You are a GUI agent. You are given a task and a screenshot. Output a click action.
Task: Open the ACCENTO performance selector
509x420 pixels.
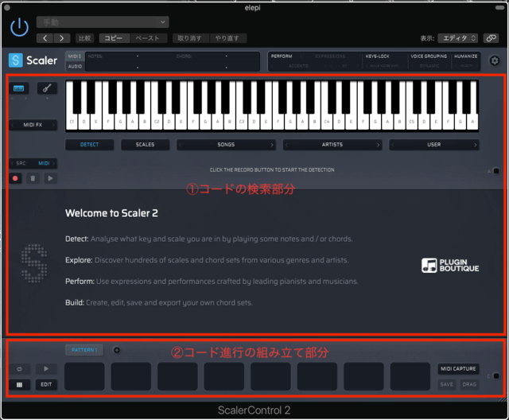(298, 66)
